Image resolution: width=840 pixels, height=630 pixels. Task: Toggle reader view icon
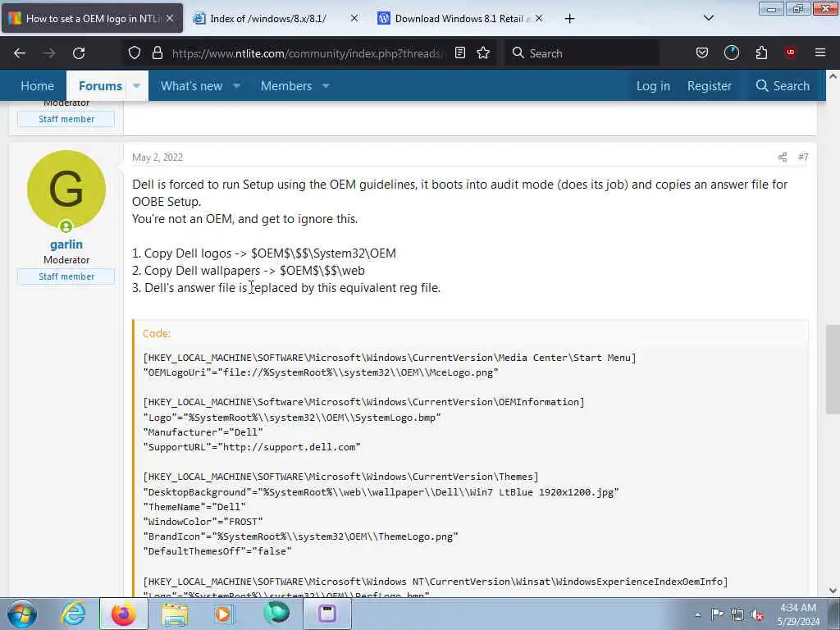459,53
